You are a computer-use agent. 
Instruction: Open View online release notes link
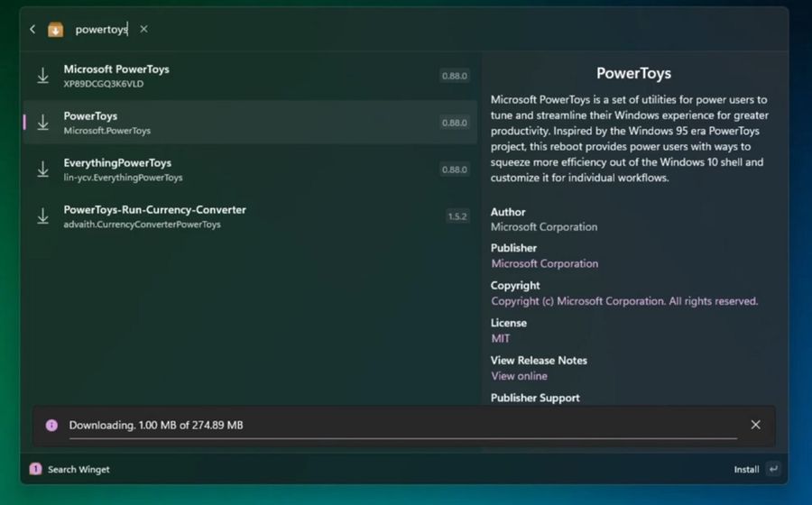[519, 376]
